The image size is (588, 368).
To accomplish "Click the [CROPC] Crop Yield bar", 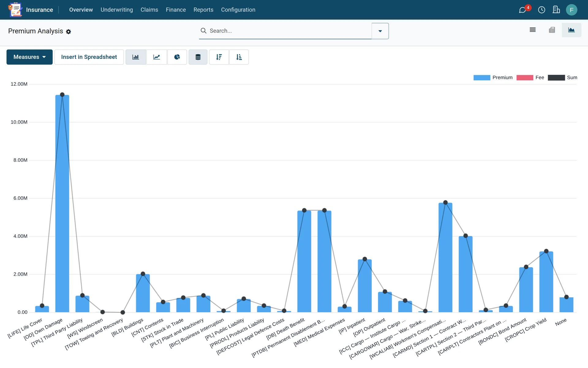I will [x=546, y=282].
